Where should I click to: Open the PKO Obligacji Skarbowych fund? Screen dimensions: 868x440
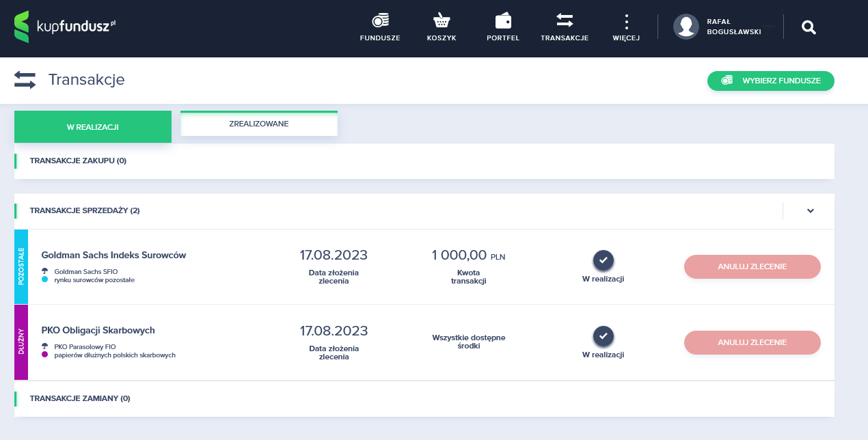point(98,330)
